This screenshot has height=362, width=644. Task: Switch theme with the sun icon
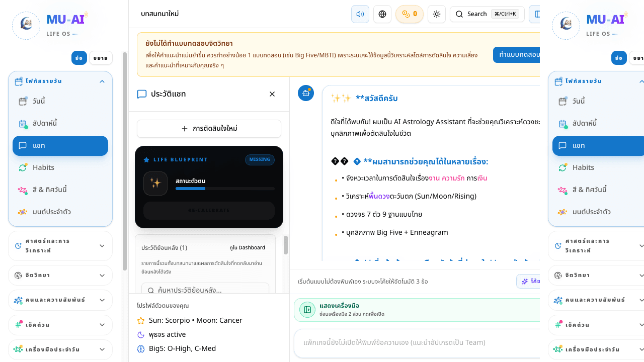(x=437, y=14)
